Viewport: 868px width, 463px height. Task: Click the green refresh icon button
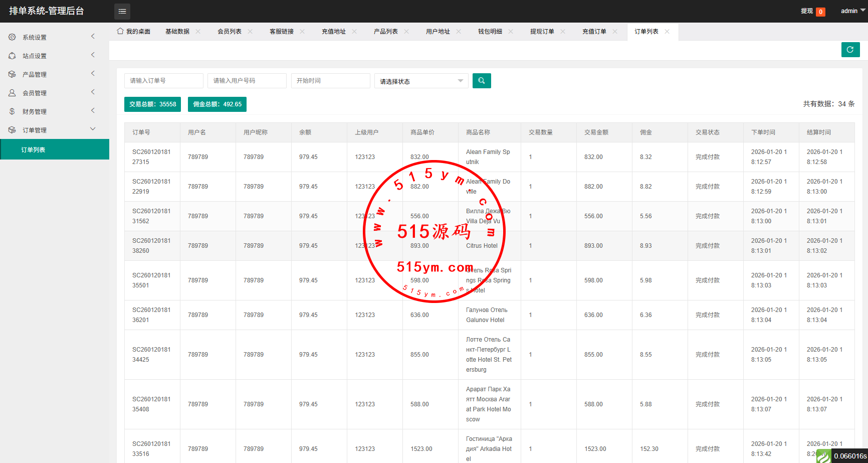click(850, 50)
